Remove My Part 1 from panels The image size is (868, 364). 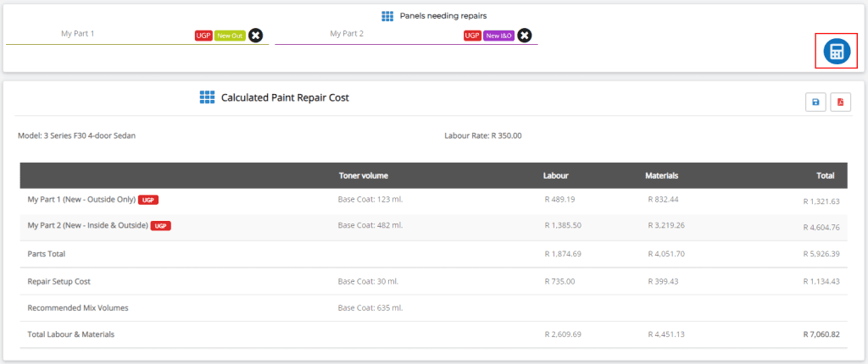point(255,36)
